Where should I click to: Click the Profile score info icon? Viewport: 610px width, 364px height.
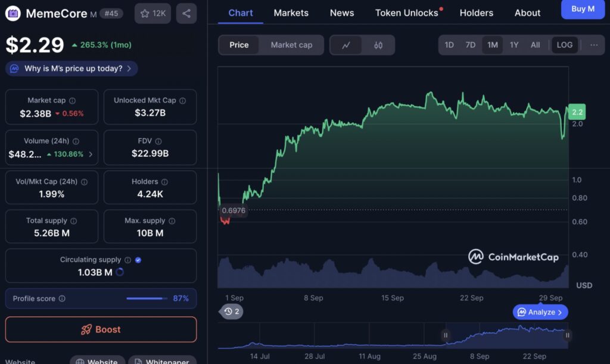(x=62, y=298)
